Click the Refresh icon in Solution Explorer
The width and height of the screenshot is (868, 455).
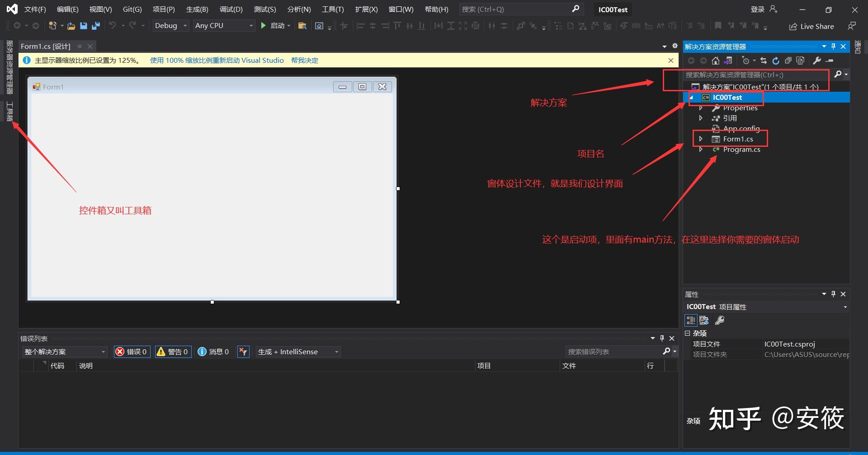tap(776, 61)
